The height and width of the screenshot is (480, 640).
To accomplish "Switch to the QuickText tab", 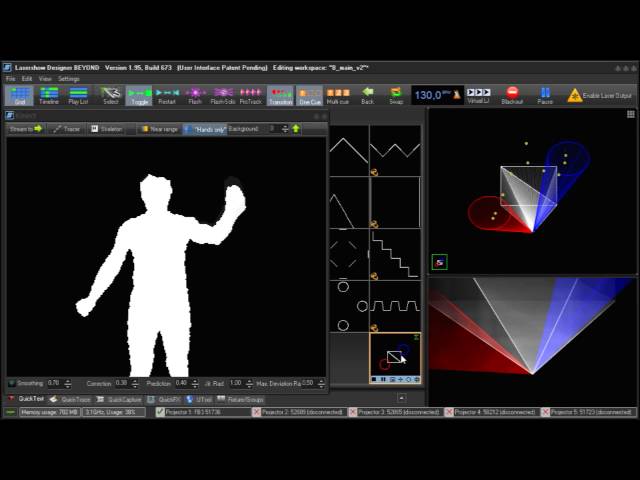I will pyautogui.click(x=26, y=399).
